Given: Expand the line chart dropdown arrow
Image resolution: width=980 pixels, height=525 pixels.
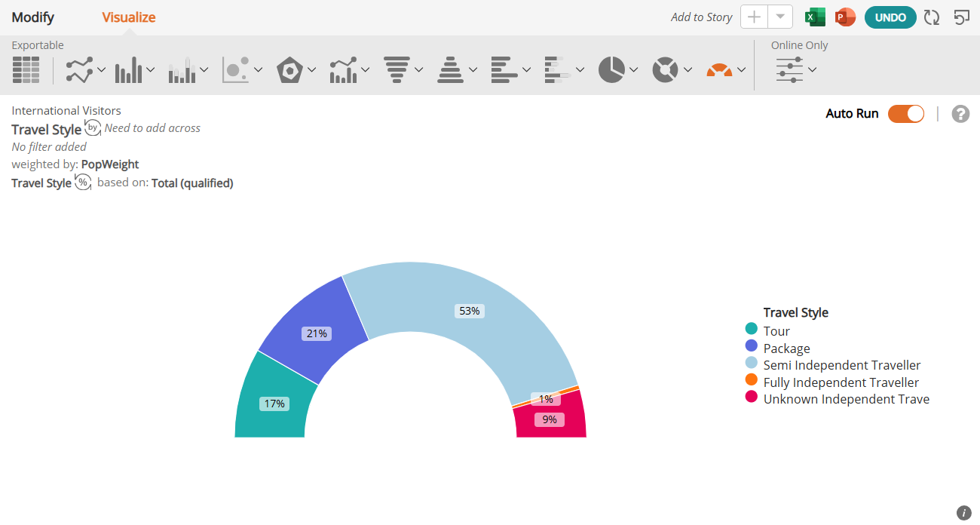Looking at the screenshot, I should [101, 70].
